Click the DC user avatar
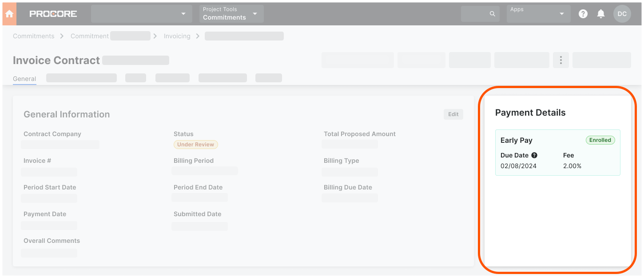This screenshot has height=278, width=644. (x=622, y=13)
